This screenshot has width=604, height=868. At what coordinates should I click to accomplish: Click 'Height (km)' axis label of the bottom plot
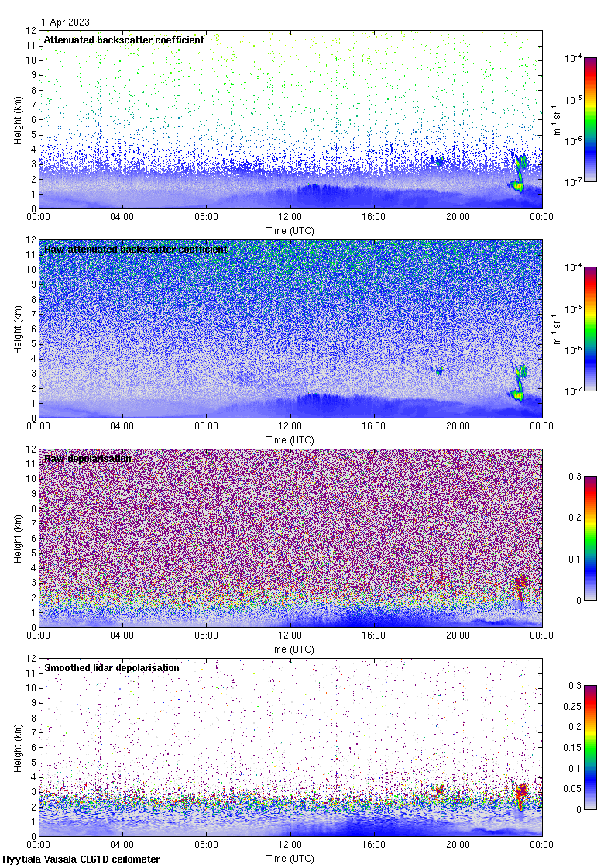pos(19,749)
